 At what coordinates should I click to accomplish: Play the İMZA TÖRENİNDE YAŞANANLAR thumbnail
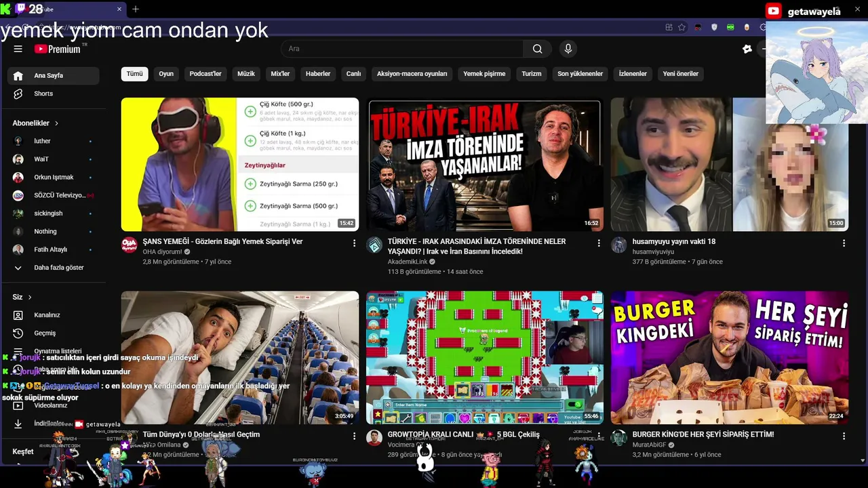(x=485, y=165)
